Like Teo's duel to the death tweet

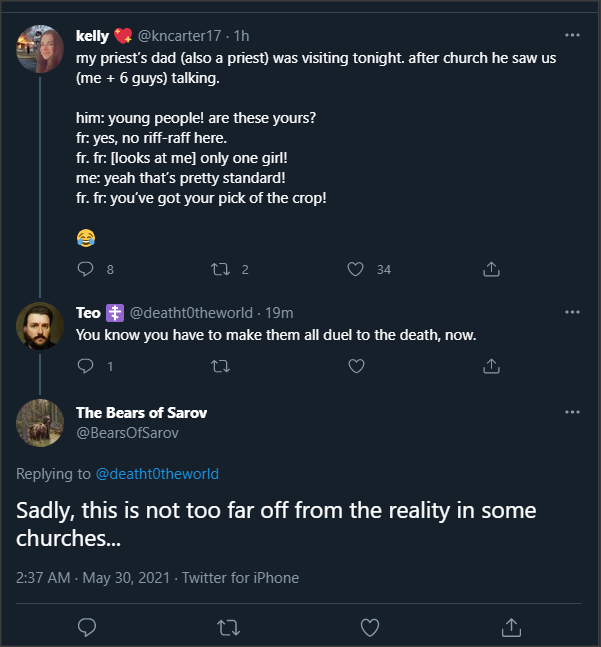(x=355, y=366)
